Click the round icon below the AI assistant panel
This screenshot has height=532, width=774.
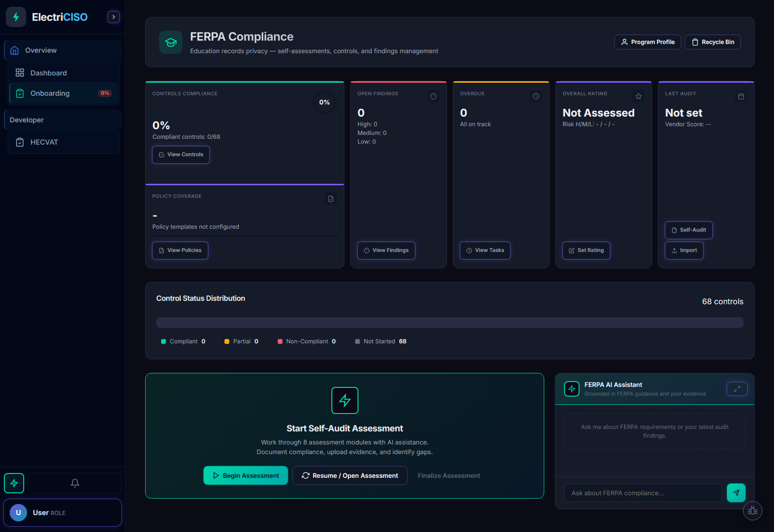tap(753, 510)
